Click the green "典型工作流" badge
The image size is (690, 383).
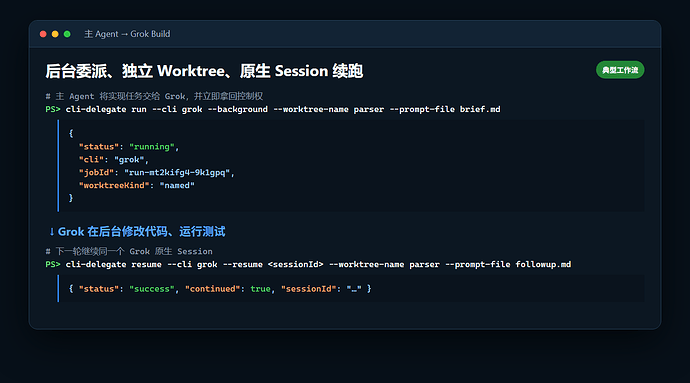pyautogui.click(x=620, y=70)
